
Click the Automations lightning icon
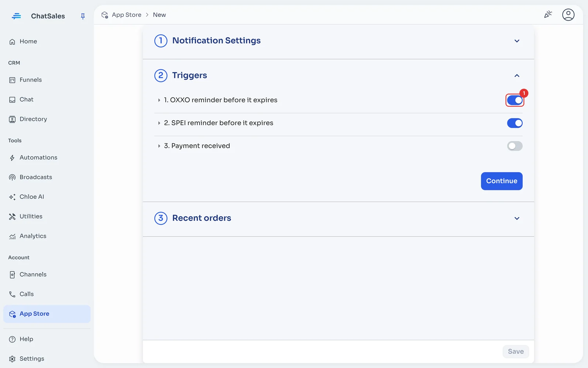12,158
